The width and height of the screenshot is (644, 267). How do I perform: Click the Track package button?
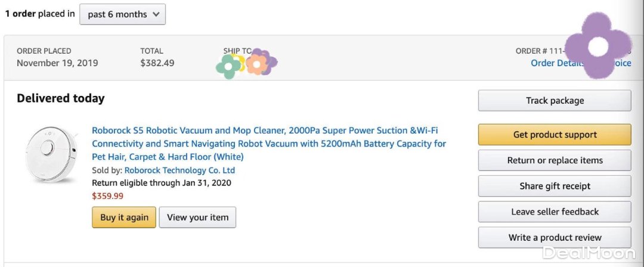(555, 101)
